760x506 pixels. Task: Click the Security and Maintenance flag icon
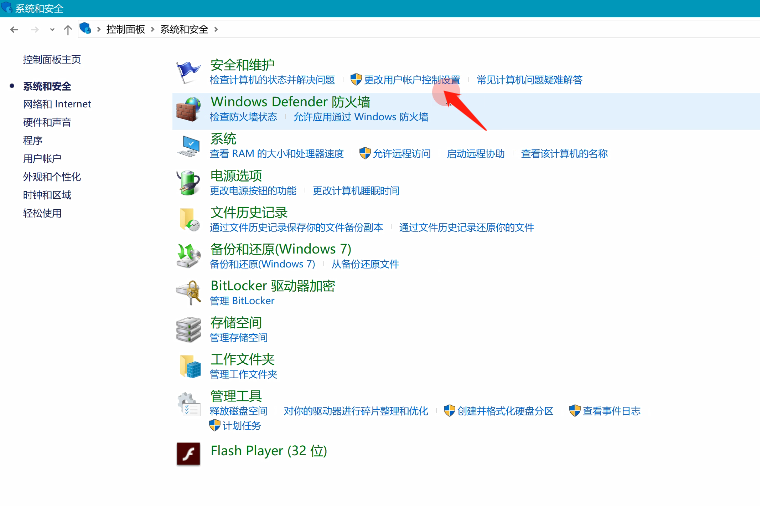pos(188,72)
